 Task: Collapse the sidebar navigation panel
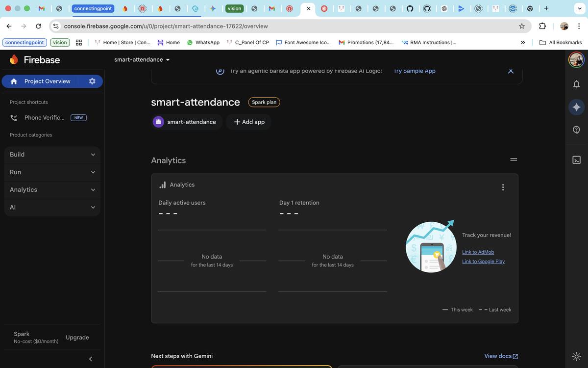pyautogui.click(x=91, y=359)
